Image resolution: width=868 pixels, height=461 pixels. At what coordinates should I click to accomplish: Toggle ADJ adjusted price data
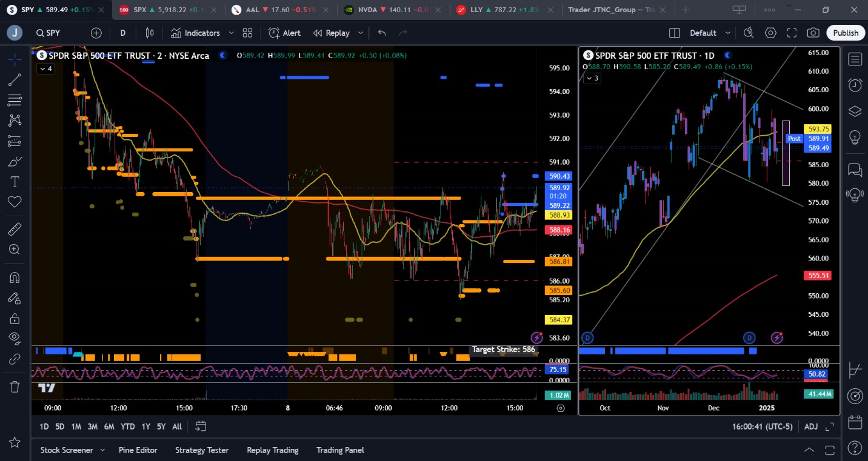[810, 426]
